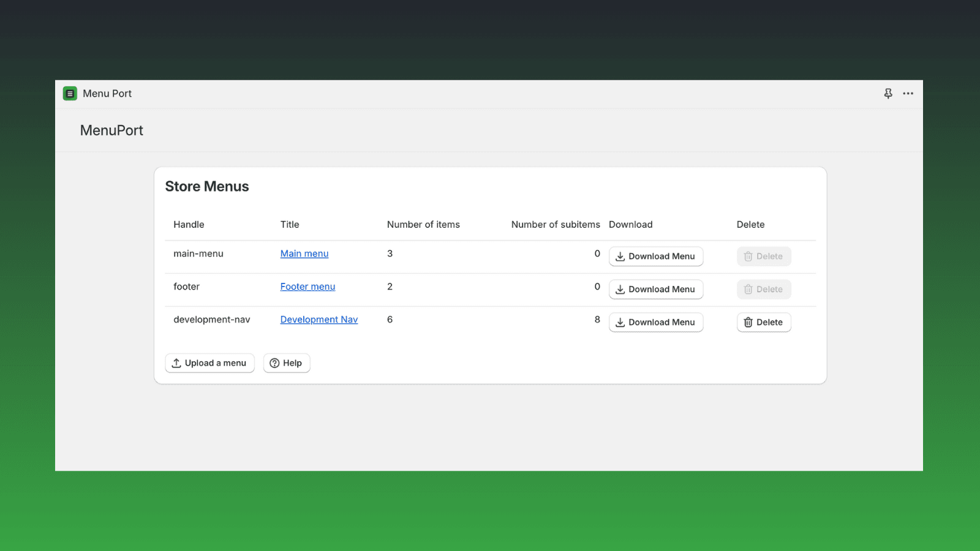Screen dimensions: 980x551
Task: Click trash icon for development-nav menu
Action: [x=748, y=323]
